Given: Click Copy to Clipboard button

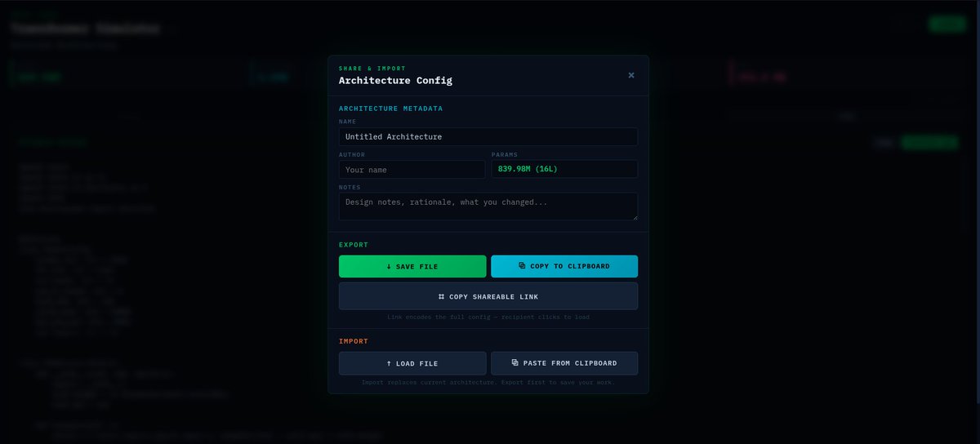Looking at the screenshot, I should (564, 267).
